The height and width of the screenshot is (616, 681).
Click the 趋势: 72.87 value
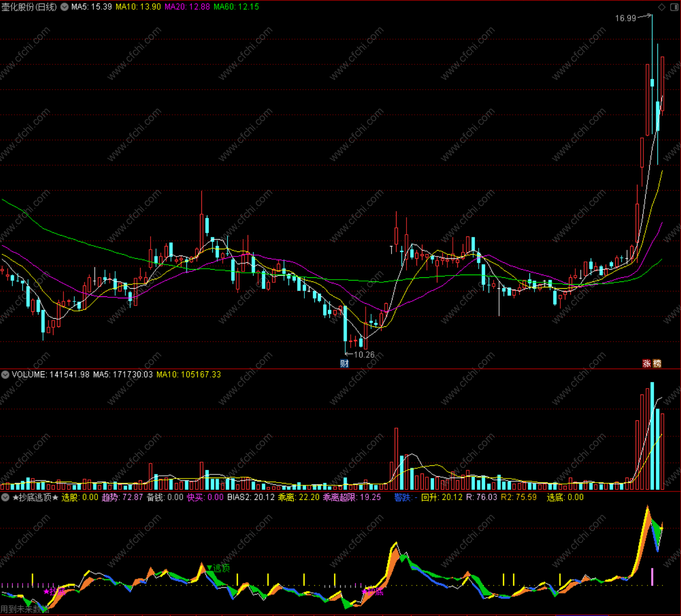coord(122,497)
